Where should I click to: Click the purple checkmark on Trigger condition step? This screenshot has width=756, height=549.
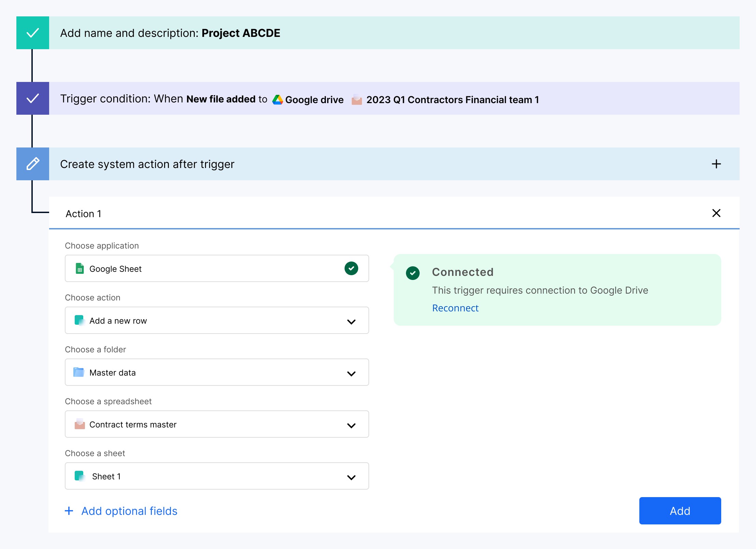pyautogui.click(x=33, y=98)
